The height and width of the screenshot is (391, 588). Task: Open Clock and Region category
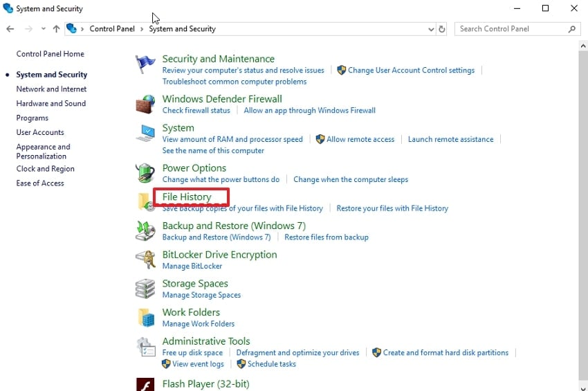[46, 169]
